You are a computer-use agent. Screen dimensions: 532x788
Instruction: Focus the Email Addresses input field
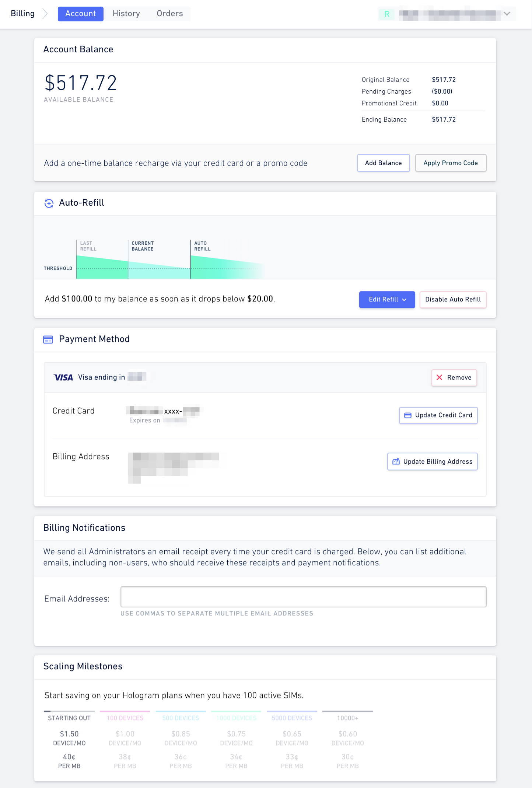coord(303,597)
